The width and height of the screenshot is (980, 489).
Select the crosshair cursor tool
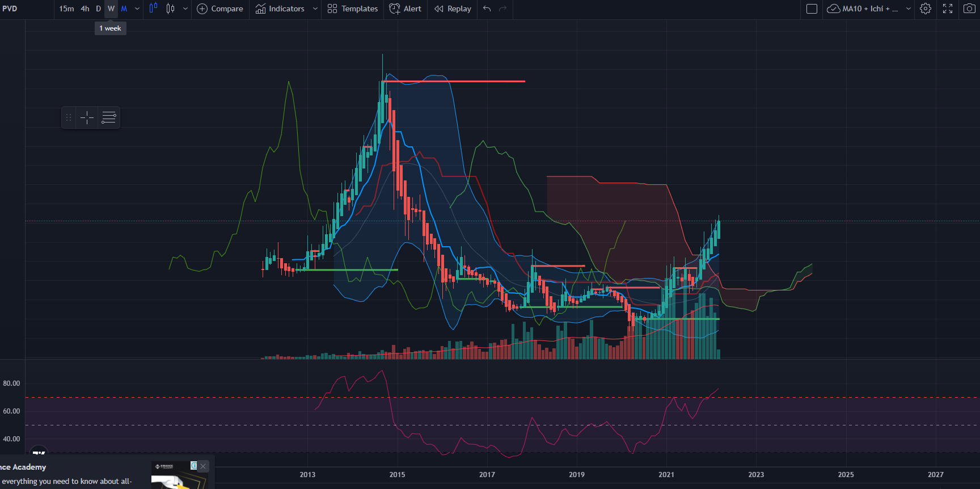click(87, 117)
